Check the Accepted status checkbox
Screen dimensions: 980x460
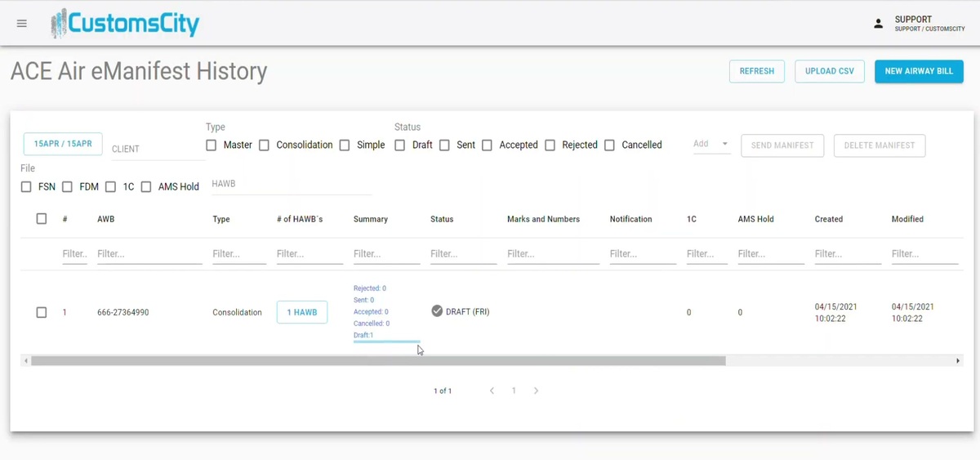pos(487,145)
